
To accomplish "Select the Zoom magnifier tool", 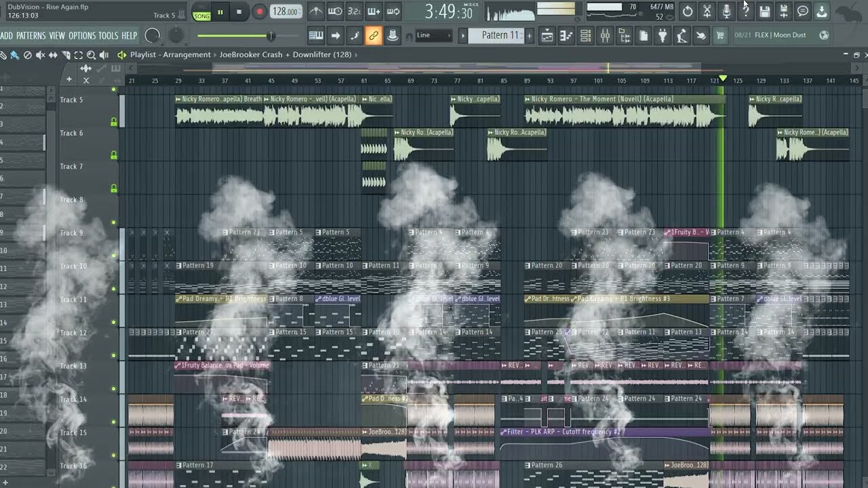I will (x=91, y=55).
